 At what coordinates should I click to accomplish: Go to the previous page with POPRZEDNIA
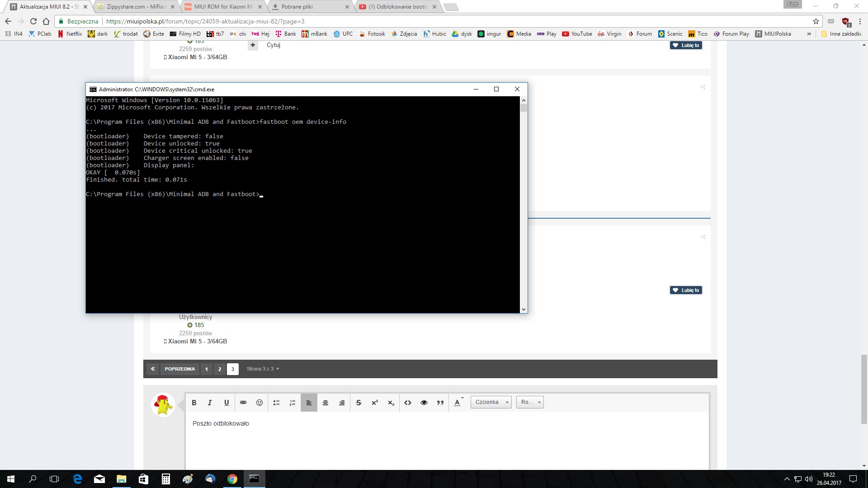[179, 369]
